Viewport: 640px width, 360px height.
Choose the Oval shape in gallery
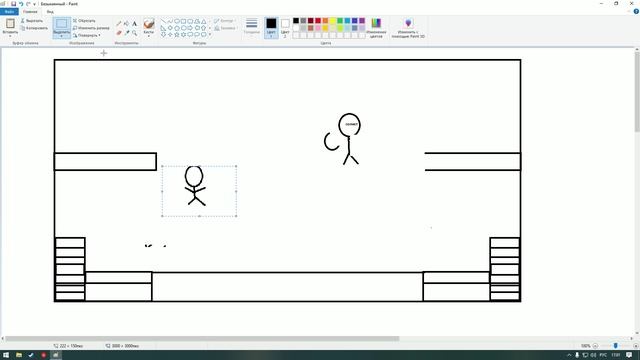point(177,21)
